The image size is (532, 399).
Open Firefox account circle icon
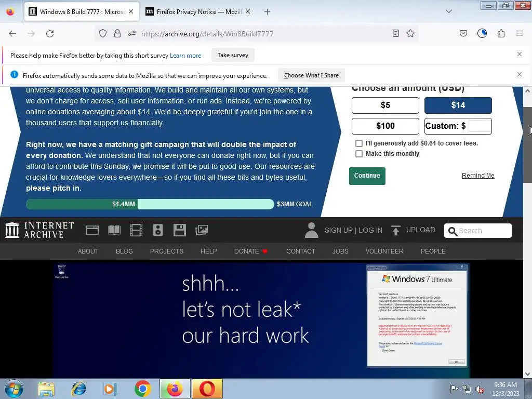point(482,33)
